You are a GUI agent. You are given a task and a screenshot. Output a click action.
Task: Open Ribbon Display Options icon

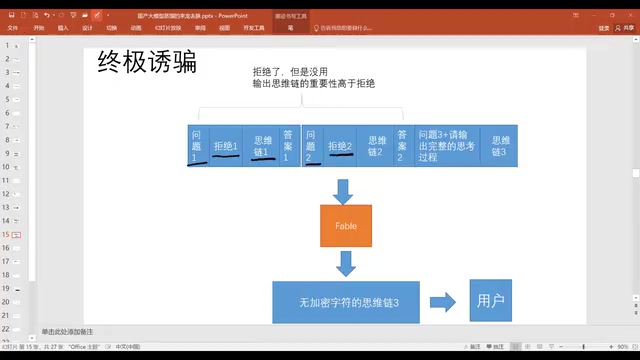(x=576, y=16)
